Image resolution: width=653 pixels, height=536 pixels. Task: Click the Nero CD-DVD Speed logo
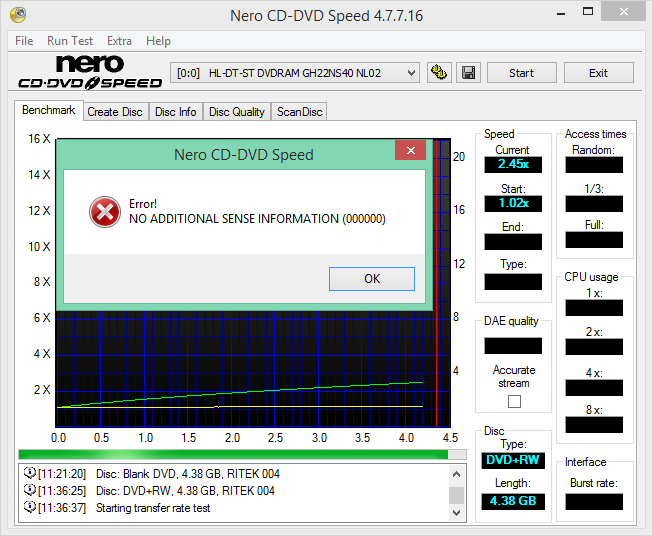90,72
